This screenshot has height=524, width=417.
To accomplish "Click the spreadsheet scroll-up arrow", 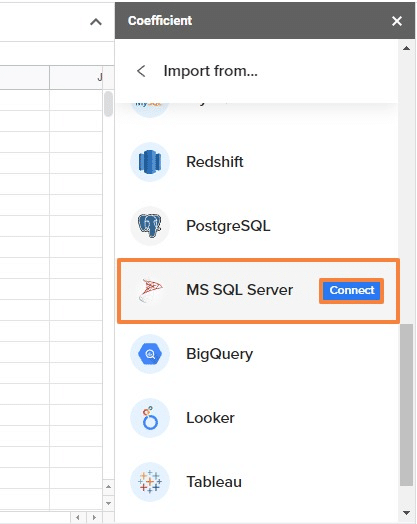I will point(108,487).
